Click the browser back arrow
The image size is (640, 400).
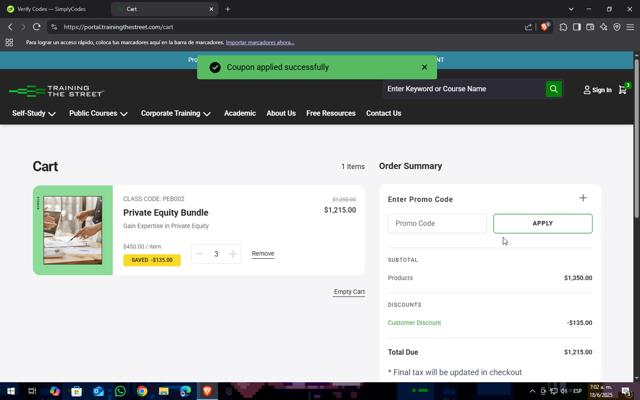[10, 27]
